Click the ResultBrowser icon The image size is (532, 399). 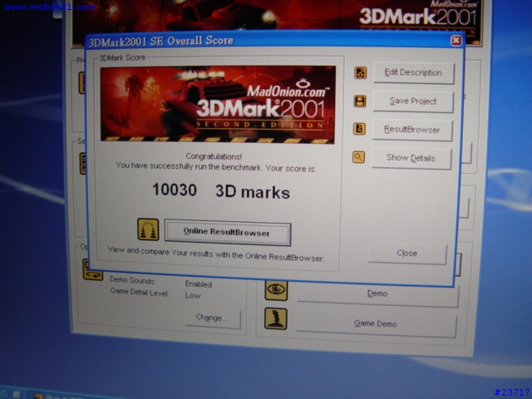359,129
